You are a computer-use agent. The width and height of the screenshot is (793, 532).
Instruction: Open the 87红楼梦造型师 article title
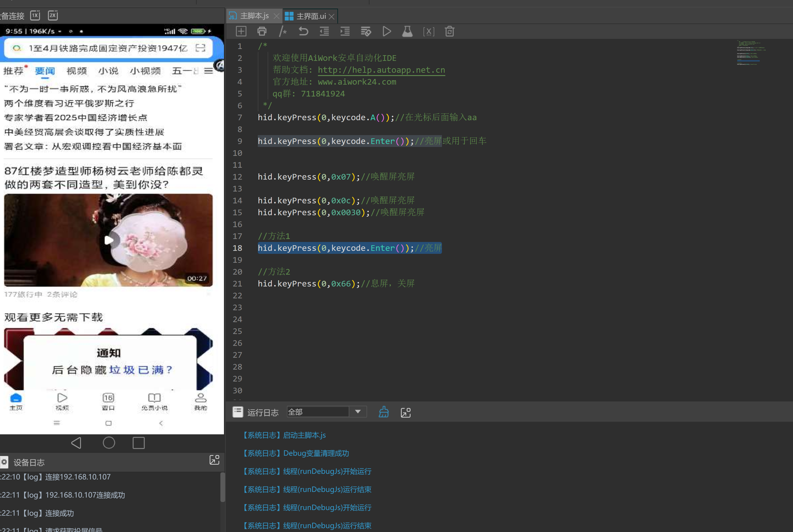(x=104, y=178)
